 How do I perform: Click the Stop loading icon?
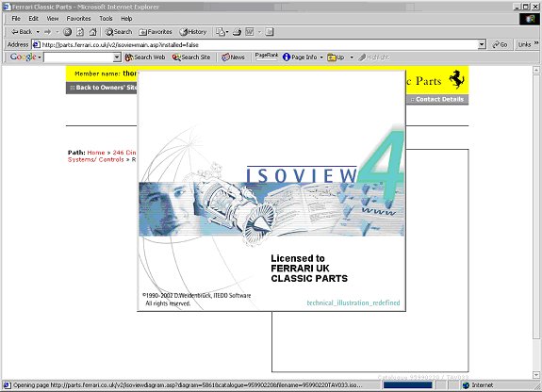click(68, 32)
